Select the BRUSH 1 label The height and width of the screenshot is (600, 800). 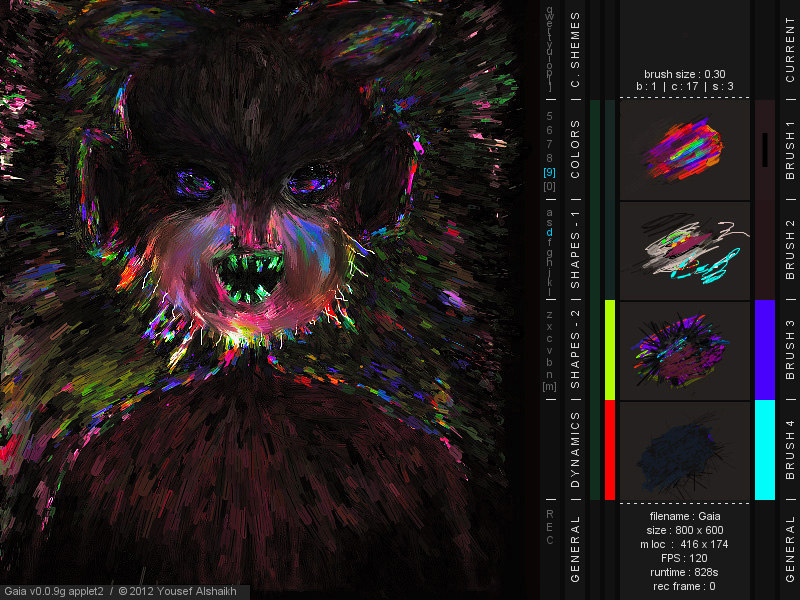tap(790, 149)
